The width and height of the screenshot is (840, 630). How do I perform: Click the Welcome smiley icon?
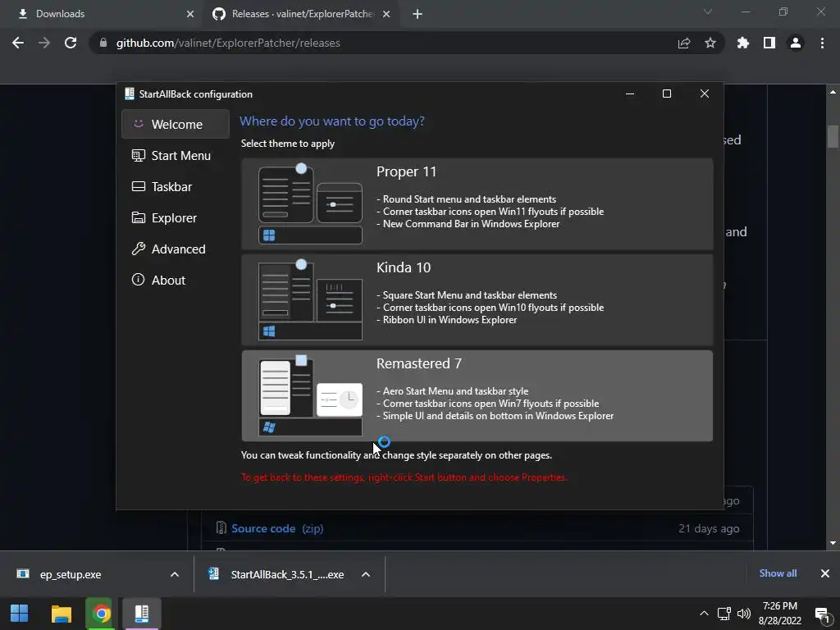pos(138,124)
